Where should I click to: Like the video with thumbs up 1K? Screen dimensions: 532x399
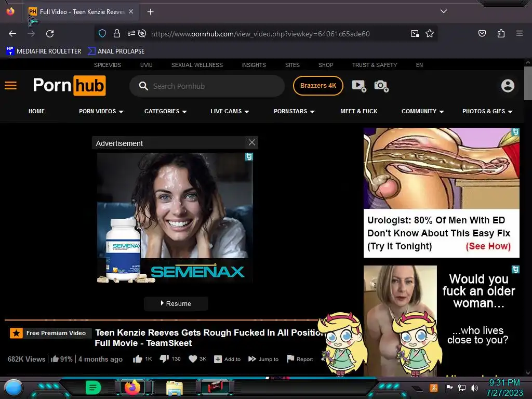click(142, 359)
